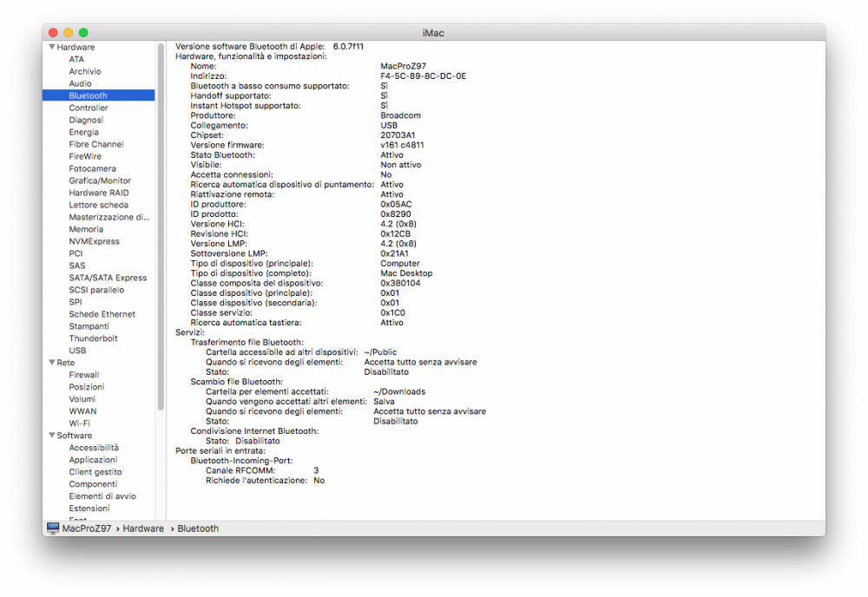868x597 pixels.
Task: Select Volumi under Rete
Action: click(82, 400)
